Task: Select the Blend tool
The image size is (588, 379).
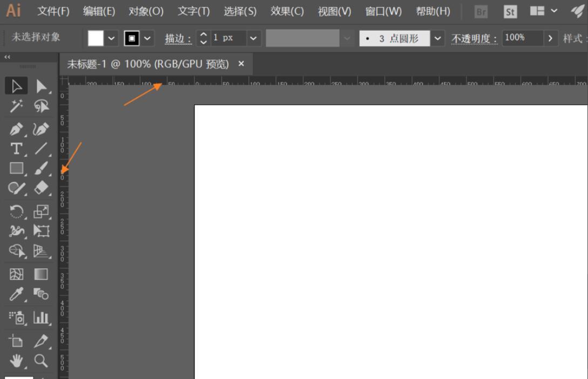Action: [41, 294]
